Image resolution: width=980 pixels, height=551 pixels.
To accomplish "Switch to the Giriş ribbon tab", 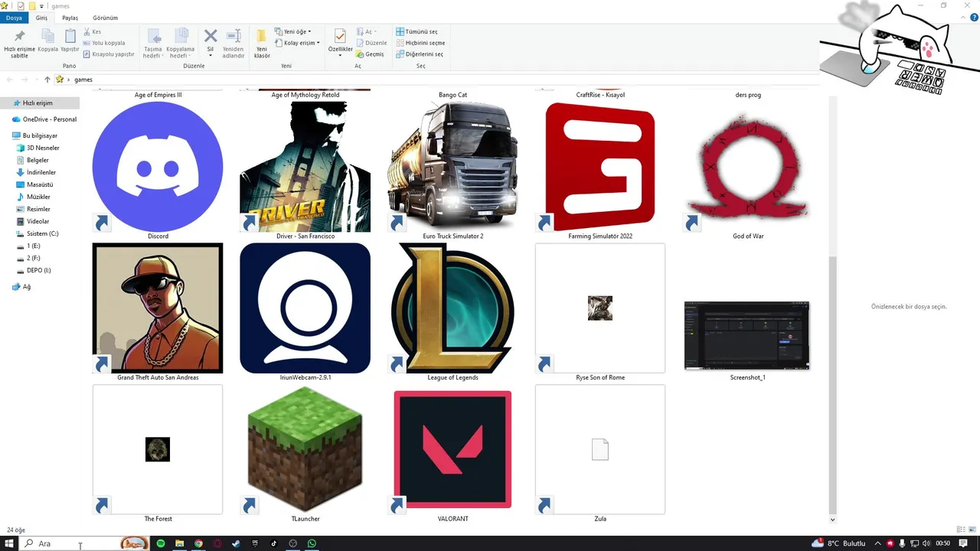I will (41, 18).
